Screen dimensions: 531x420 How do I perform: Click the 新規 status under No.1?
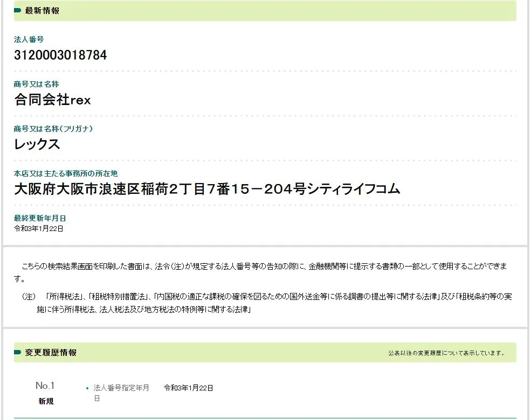(46, 401)
